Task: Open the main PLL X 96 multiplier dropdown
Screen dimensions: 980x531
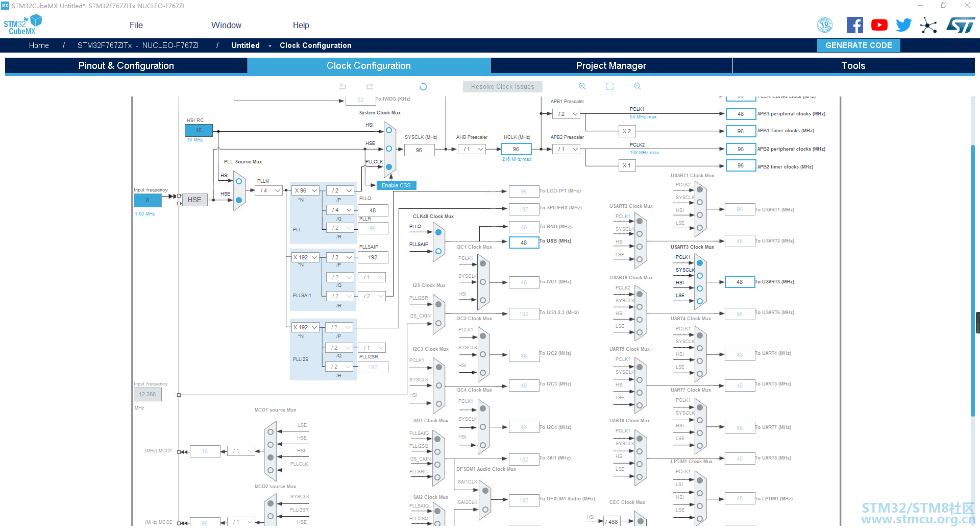Action: pos(306,190)
